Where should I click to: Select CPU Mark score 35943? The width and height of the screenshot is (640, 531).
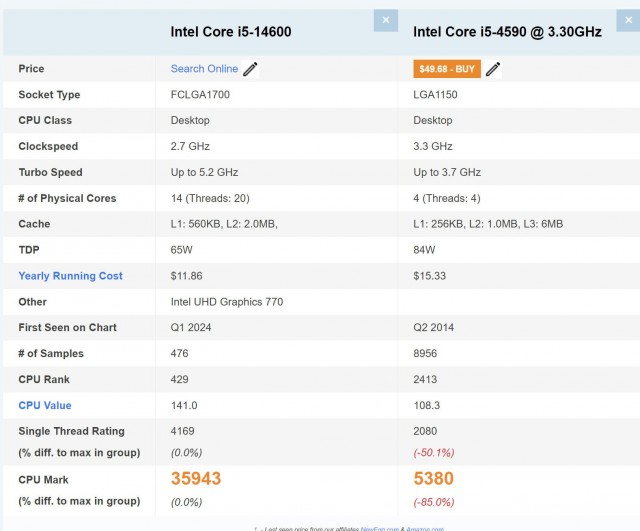click(196, 478)
